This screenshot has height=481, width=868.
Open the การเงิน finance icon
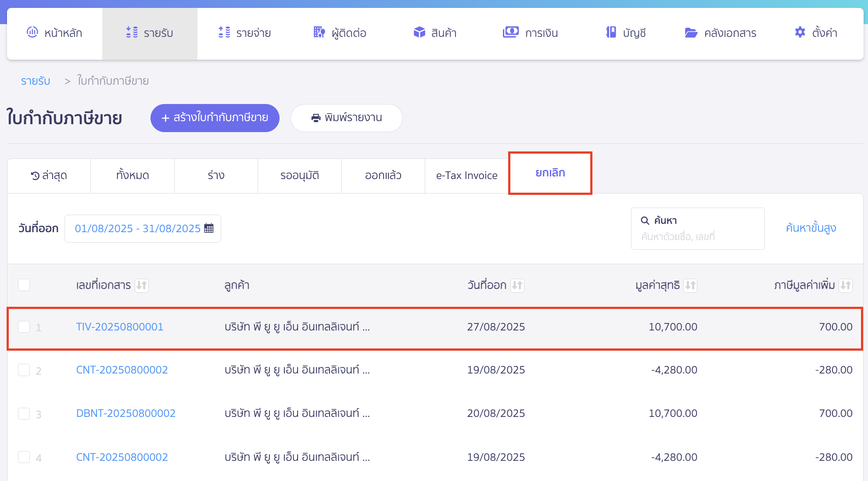tap(509, 32)
